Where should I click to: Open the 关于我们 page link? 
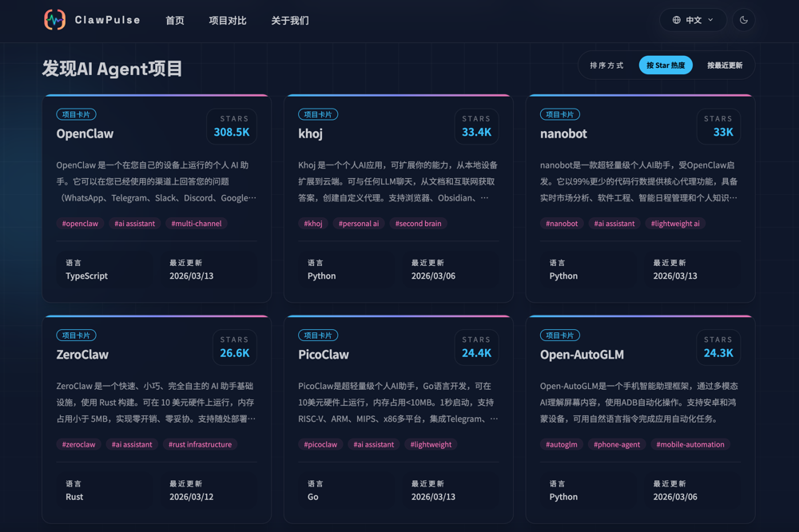(x=289, y=21)
